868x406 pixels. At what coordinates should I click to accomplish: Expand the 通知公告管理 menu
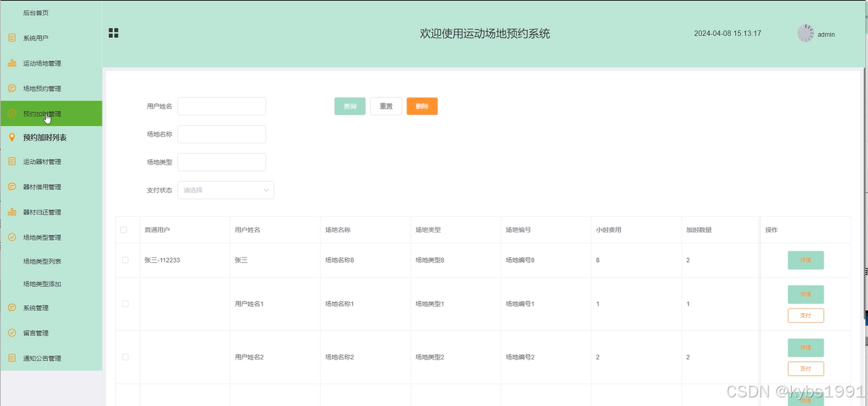click(51, 358)
